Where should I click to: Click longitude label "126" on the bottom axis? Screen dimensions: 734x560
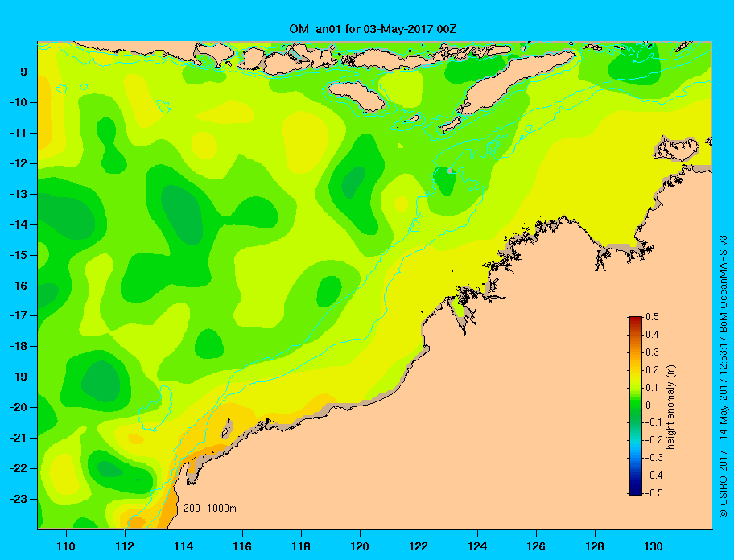[x=536, y=546]
